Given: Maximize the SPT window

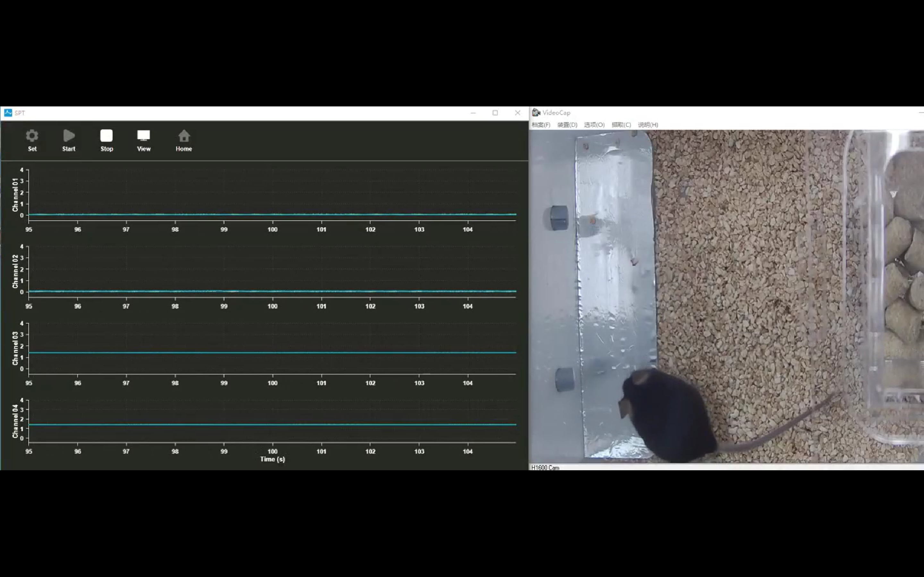Looking at the screenshot, I should coord(495,113).
